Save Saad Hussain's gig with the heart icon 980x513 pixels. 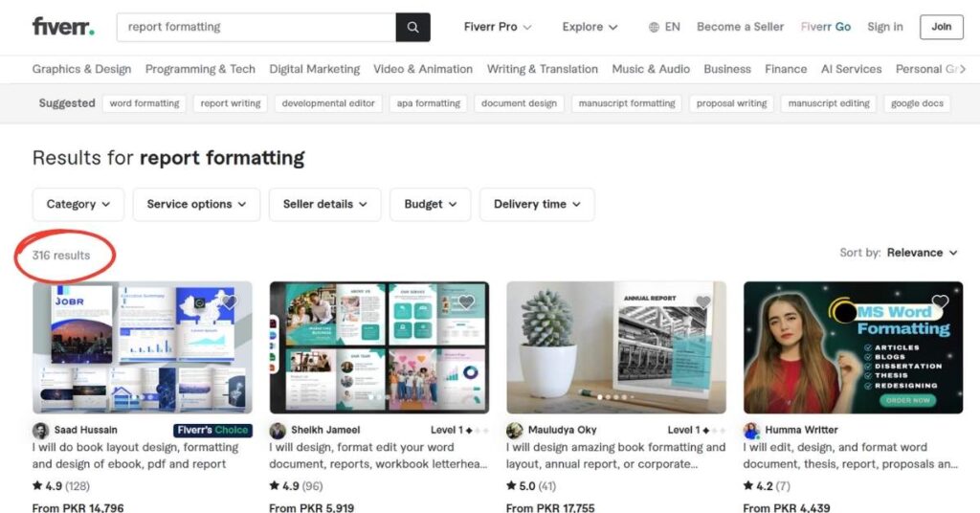230,301
